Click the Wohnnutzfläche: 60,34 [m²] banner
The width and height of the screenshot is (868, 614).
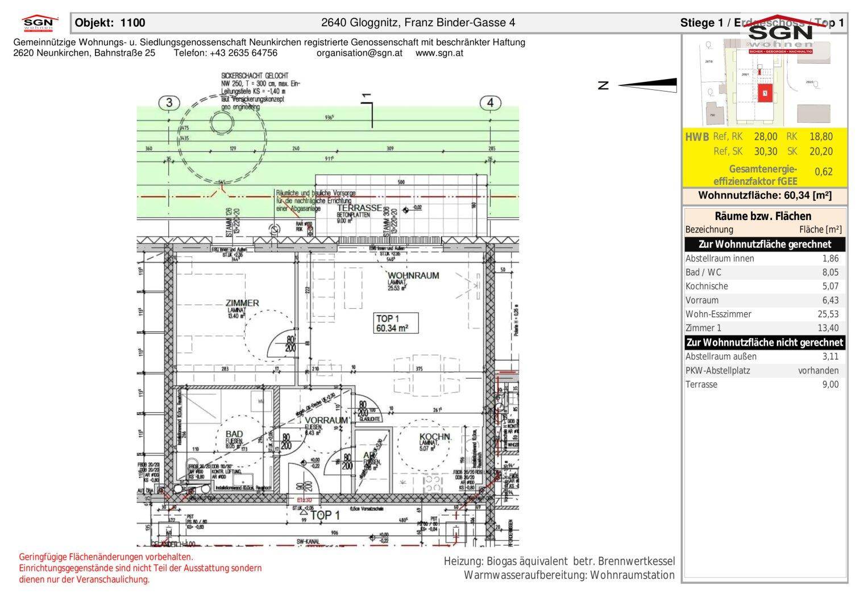pyautogui.click(x=765, y=196)
